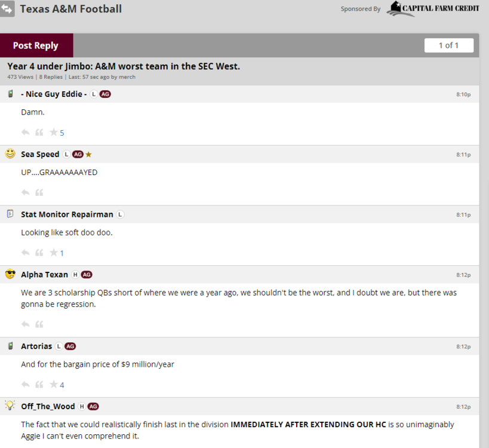
Task: Click the lightbulb icon beside Off_The_Wood
Action: coord(10,405)
